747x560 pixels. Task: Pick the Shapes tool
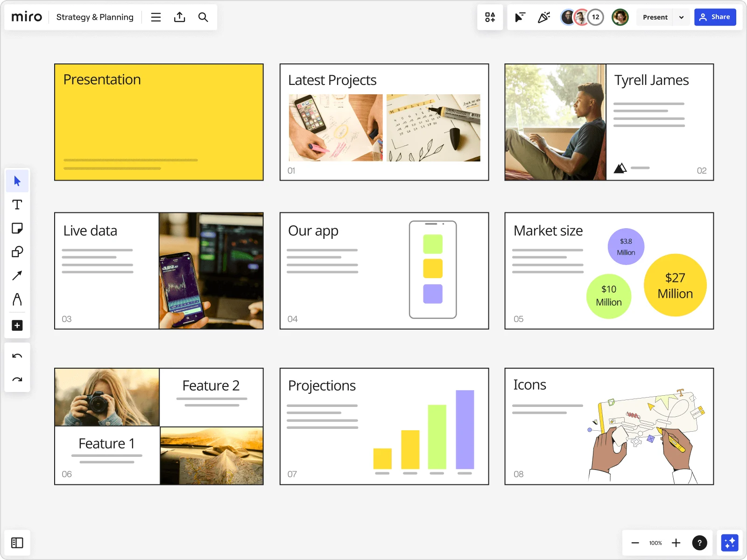[x=17, y=252]
